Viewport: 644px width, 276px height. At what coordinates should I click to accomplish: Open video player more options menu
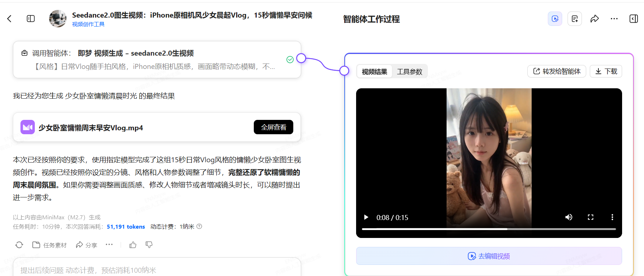click(612, 217)
